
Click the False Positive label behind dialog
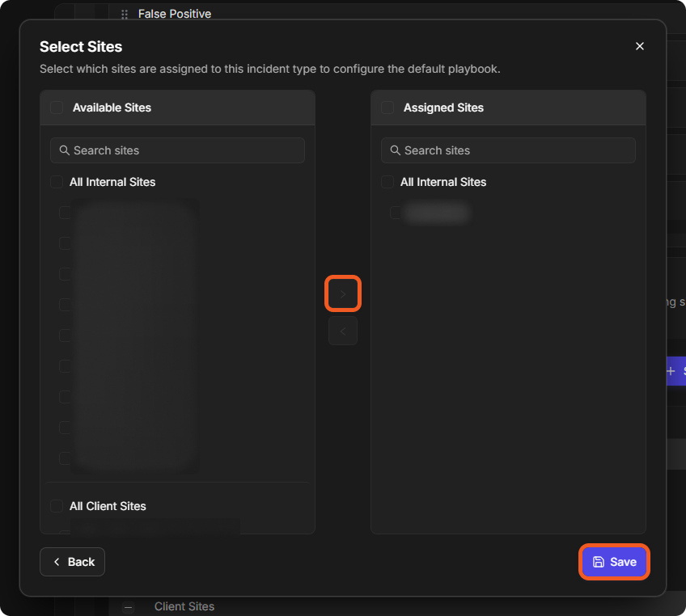(175, 14)
